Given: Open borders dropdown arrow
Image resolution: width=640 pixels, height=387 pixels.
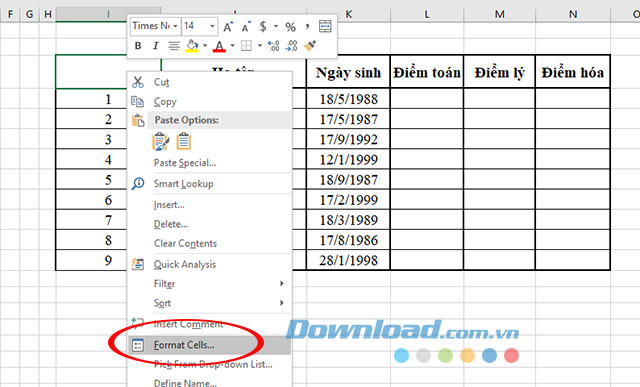Looking at the screenshot, I should [x=260, y=46].
